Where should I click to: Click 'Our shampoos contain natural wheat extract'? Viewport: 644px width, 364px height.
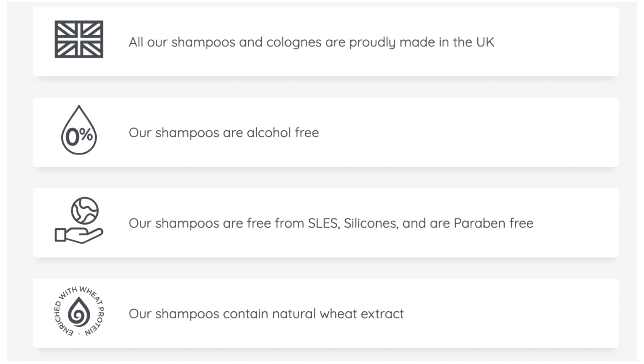pyautogui.click(x=266, y=314)
